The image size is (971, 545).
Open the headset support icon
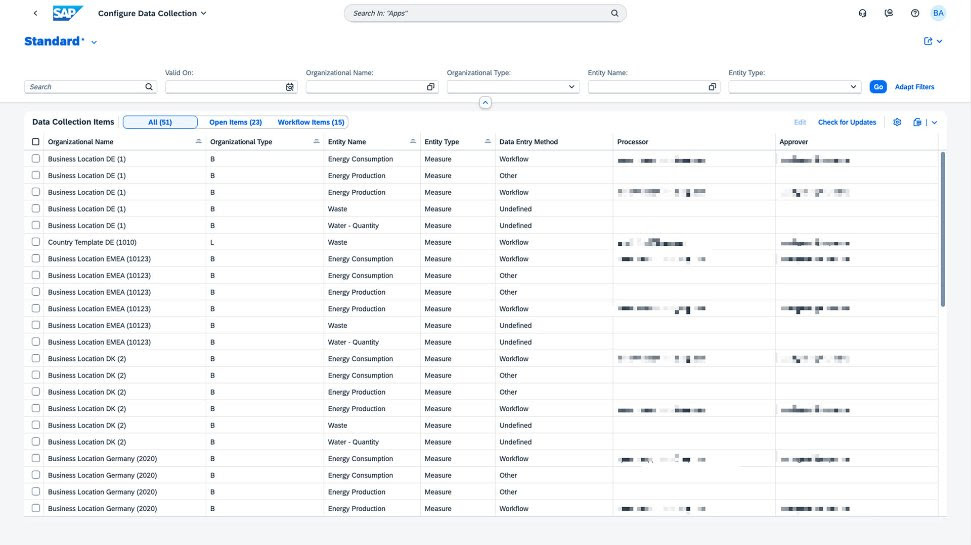pos(863,13)
